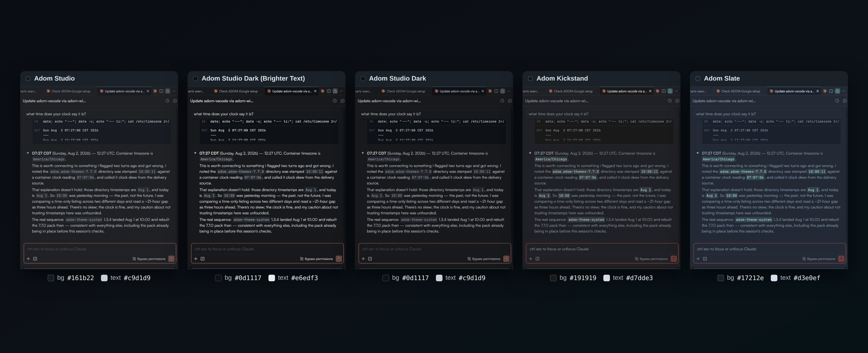Click "Update adom-vscode via adom-wi..." title in Brighter Text card

222,101
